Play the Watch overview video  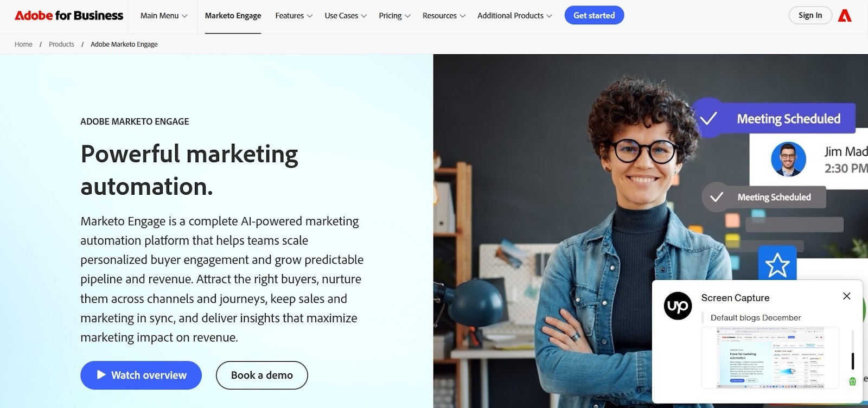(141, 375)
